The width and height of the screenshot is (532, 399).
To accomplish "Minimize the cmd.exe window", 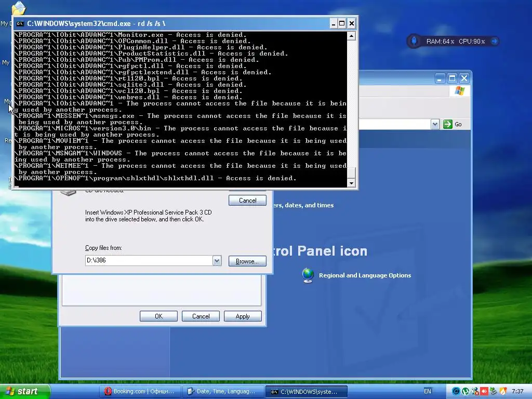I will pos(333,23).
